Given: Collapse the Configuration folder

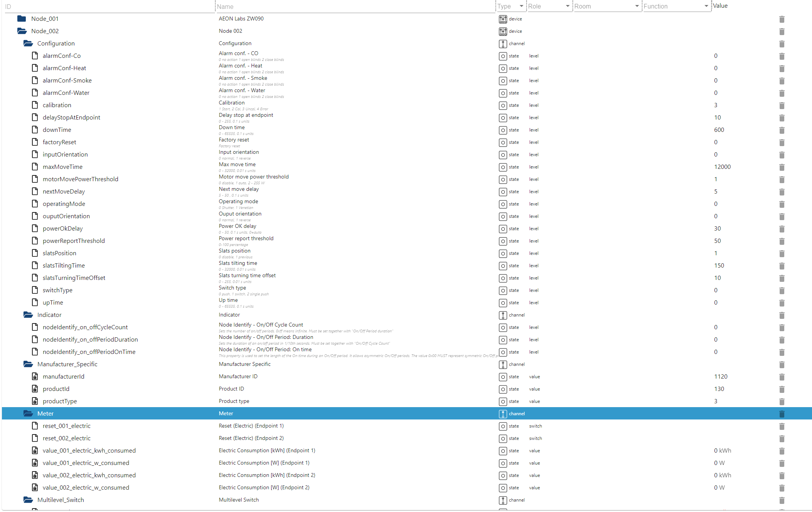Looking at the screenshot, I should pos(28,44).
